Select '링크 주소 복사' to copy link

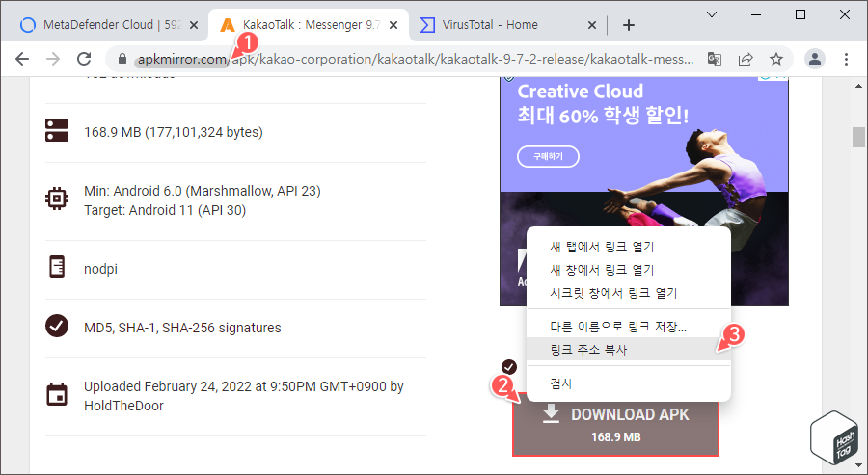(629, 350)
